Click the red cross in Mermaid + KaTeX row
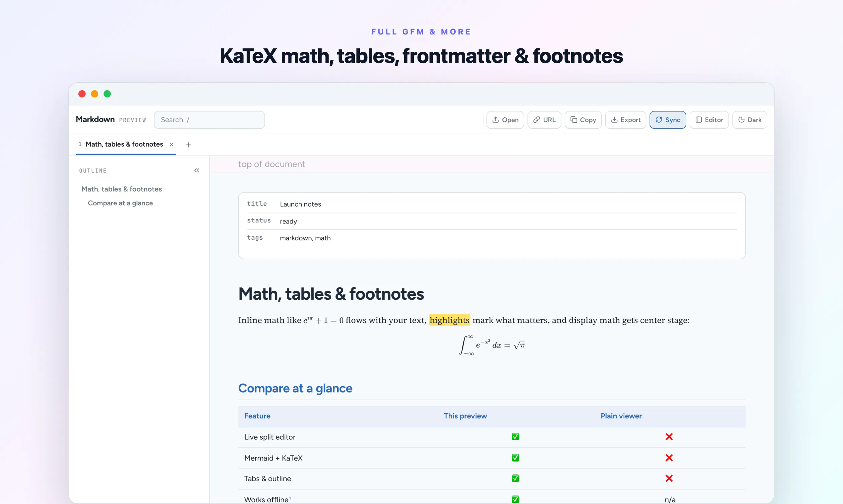 669,458
